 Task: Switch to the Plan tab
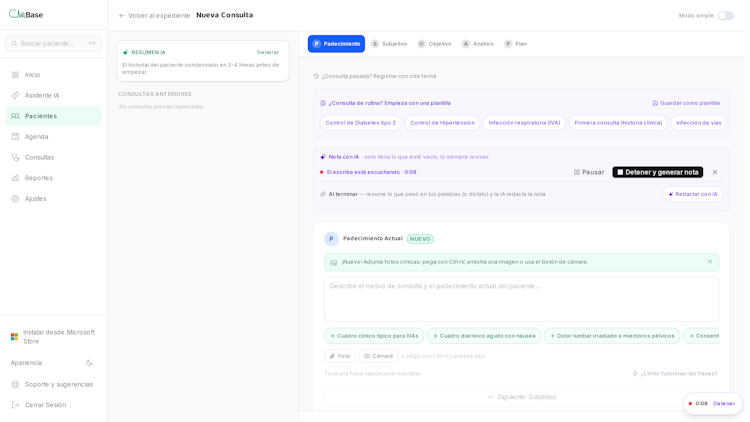[516, 44]
